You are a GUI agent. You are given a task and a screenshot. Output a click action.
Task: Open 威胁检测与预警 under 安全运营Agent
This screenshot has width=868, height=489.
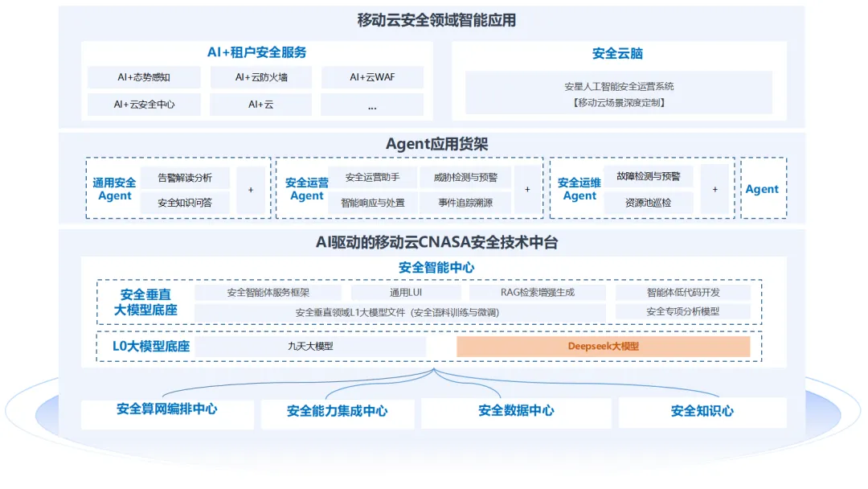467,177
